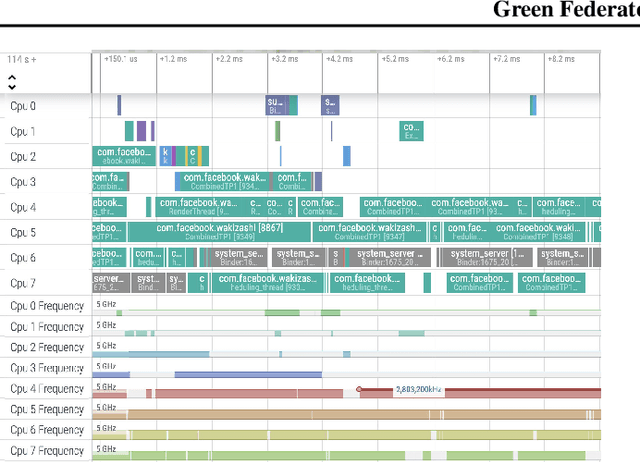Select the Cpu 7 track label
The width and height of the screenshot is (640, 462).
click(22, 283)
